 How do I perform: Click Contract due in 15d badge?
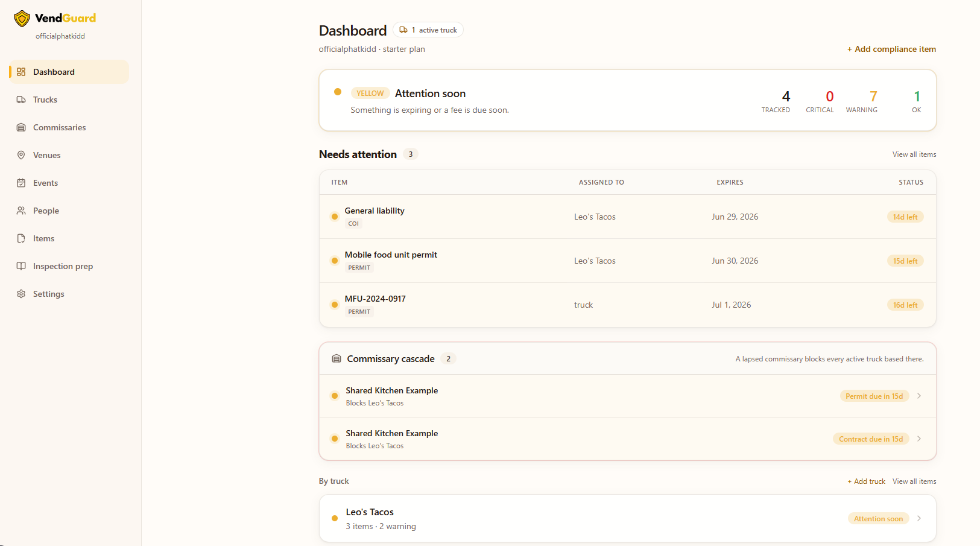click(871, 439)
